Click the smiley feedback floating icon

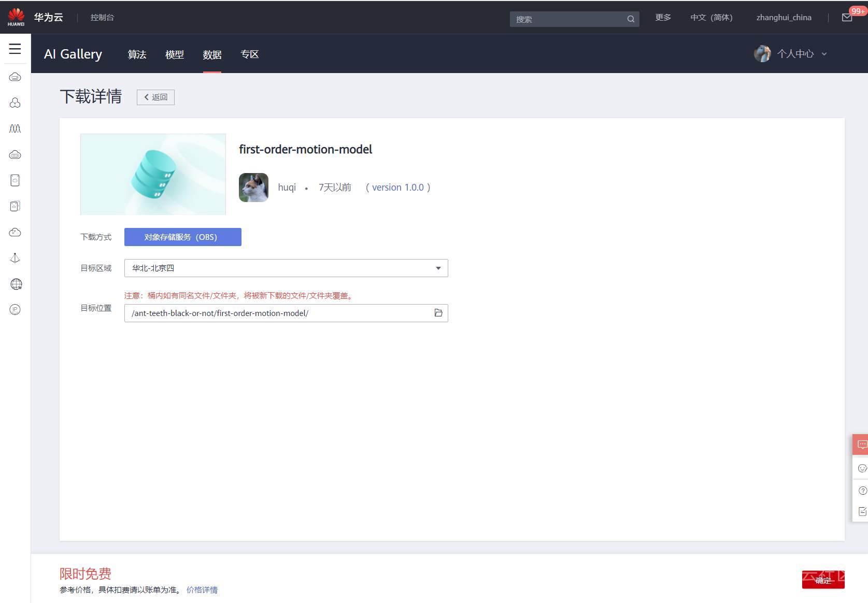[x=862, y=468]
